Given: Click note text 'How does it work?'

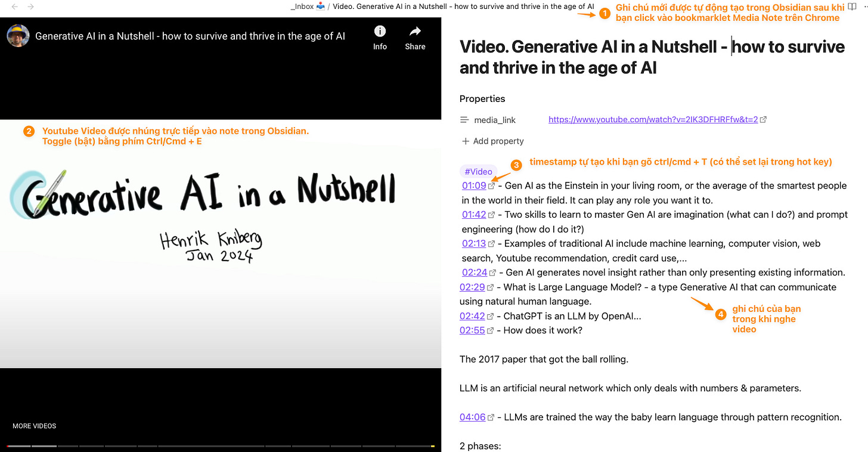Looking at the screenshot, I should 543,331.
